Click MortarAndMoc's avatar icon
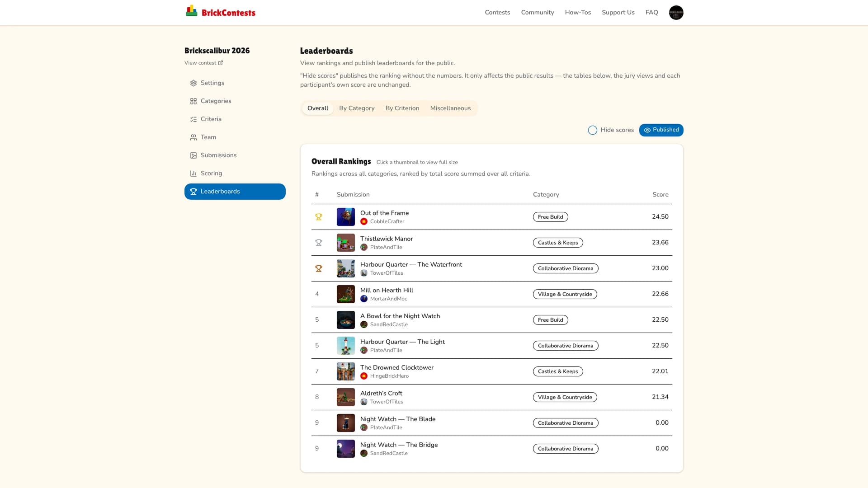 (364, 299)
